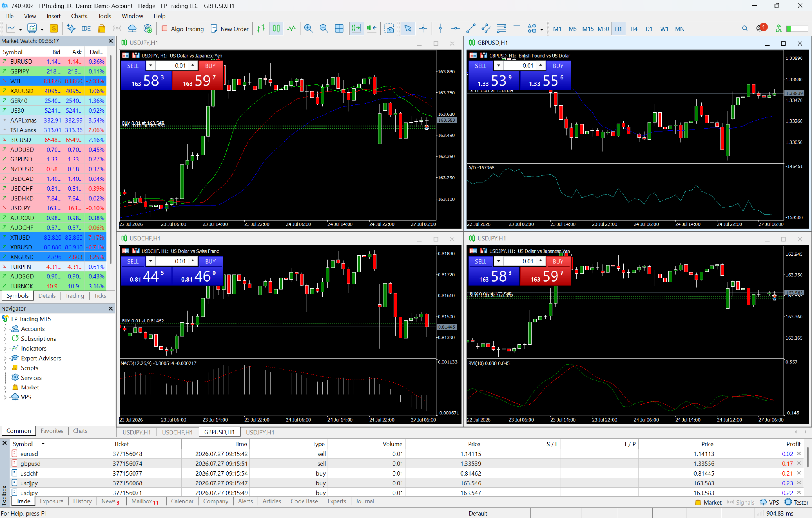Zoom in on the chart

(308, 29)
